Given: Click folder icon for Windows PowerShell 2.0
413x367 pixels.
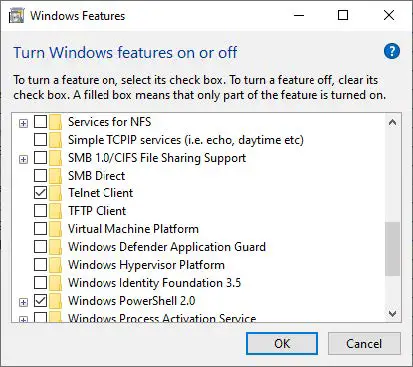Looking at the screenshot, I should [x=56, y=301].
